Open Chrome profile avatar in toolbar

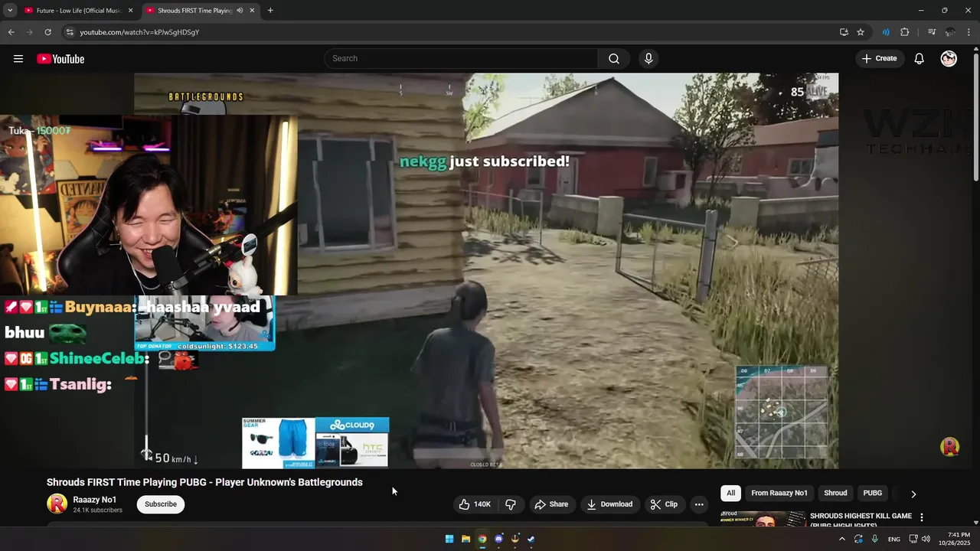(950, 32)
